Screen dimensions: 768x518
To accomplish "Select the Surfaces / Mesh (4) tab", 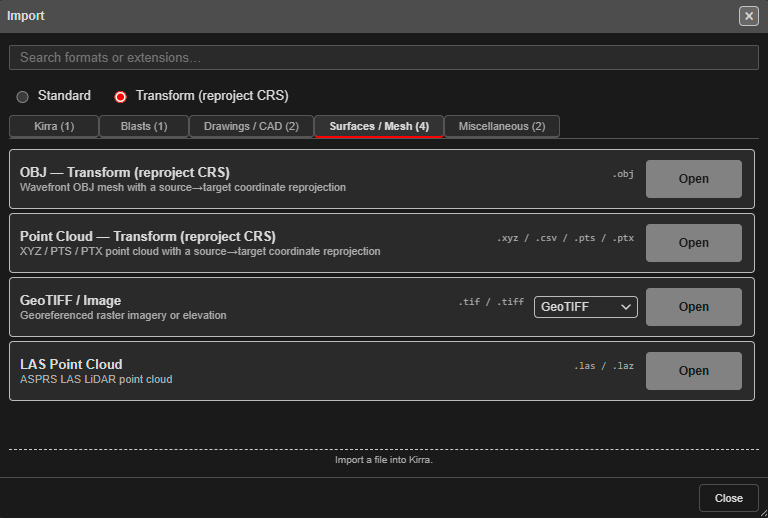I will click(x=379, y=126).
